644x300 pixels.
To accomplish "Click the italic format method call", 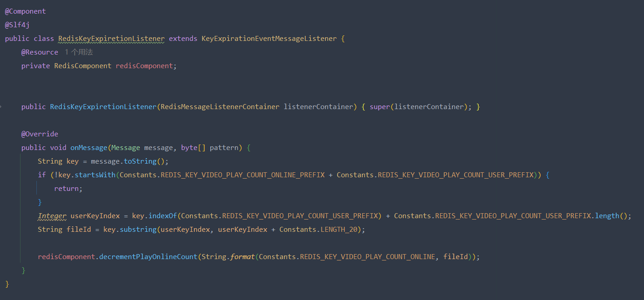I will [x=243, y=257].
